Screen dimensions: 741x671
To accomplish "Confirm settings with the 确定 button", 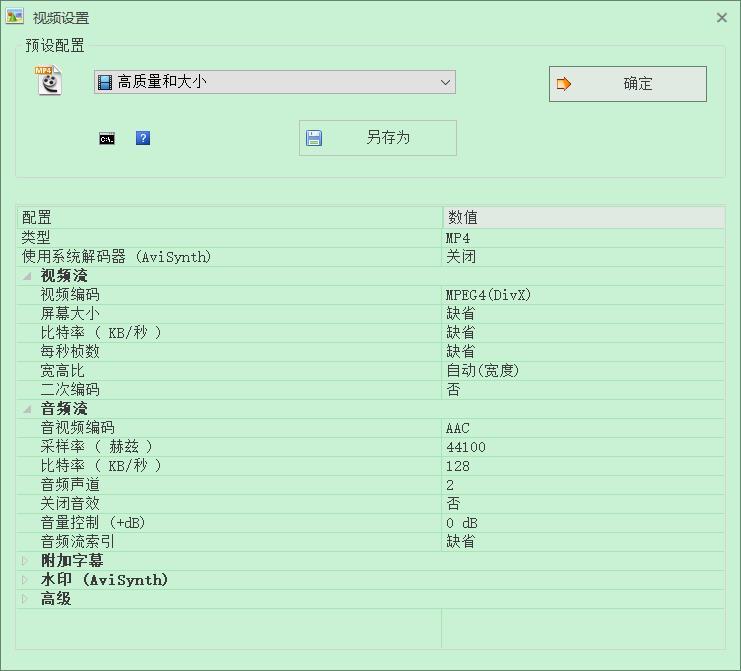I will pyautogui.click(x=628, y=84).
